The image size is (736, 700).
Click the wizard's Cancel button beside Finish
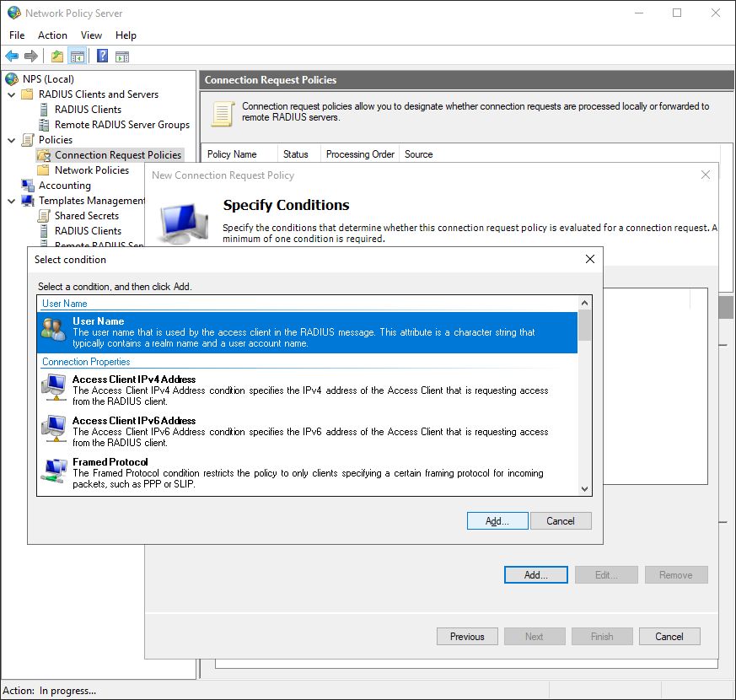(x=669, y=636)
